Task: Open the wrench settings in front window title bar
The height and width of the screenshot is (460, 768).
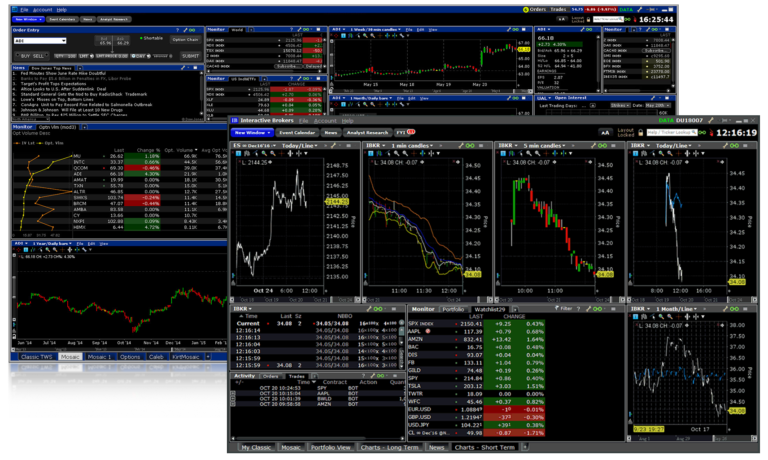Action: (711, 121)
